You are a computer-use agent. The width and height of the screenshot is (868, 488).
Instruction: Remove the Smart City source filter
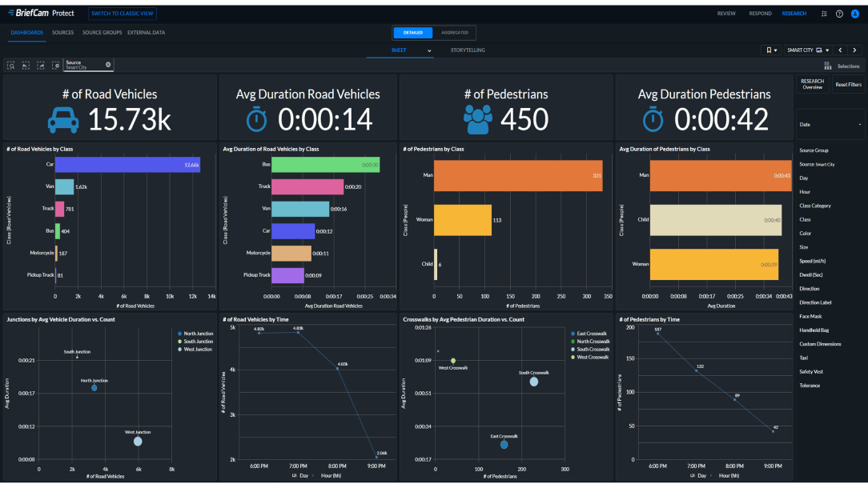point(108,65)
